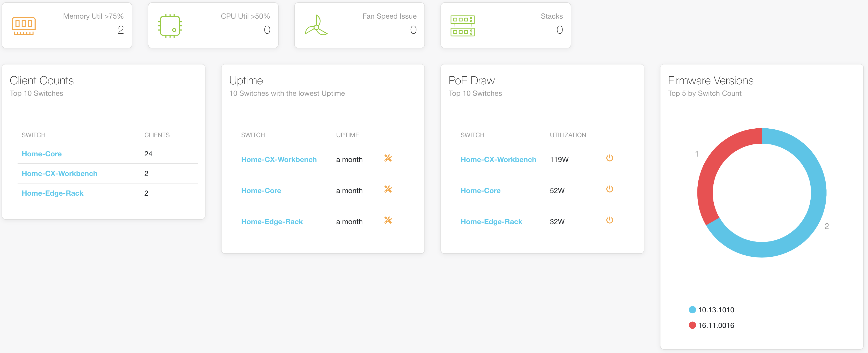868x353 pixels.
Task: Open Home-CX-Workbench in PoE Draw table
Action: pyautogui.click(x=498, y=160)
